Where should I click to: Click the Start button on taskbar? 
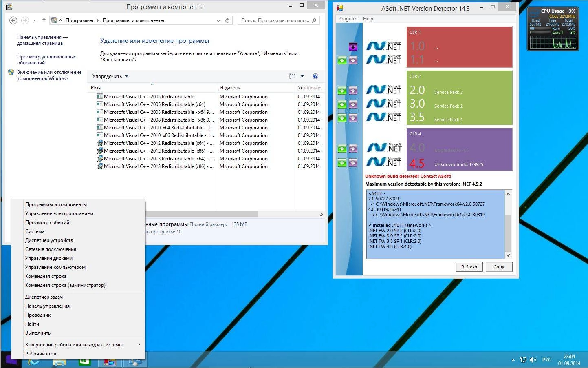pyautogui.click(x=11, y=361)
